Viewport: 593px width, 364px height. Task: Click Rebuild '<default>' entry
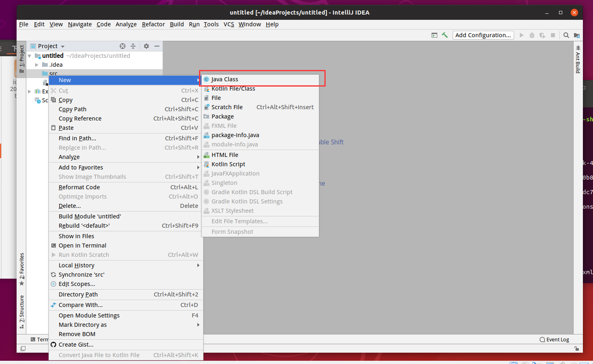click(x=125, y=226)
